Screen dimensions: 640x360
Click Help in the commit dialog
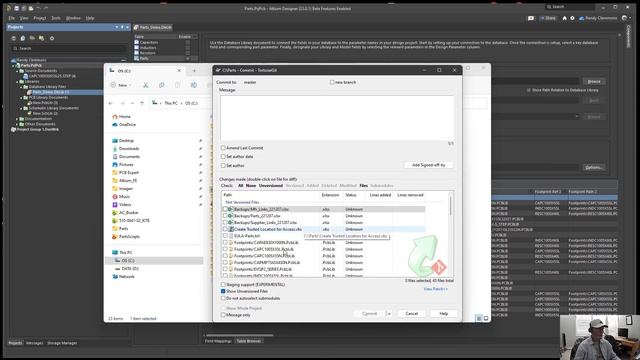444,314
